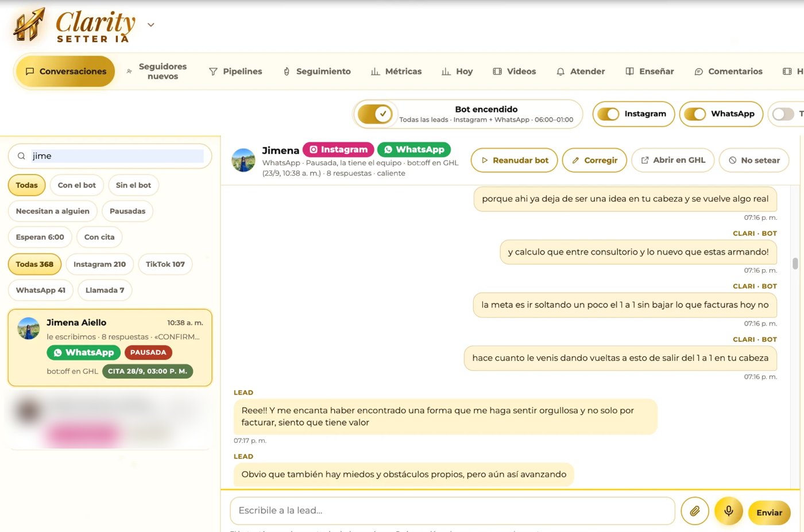Screen dimensions: 804x532
Task: Click Jimena's profile photo in chat header
Action: click(x=243, y=160)
